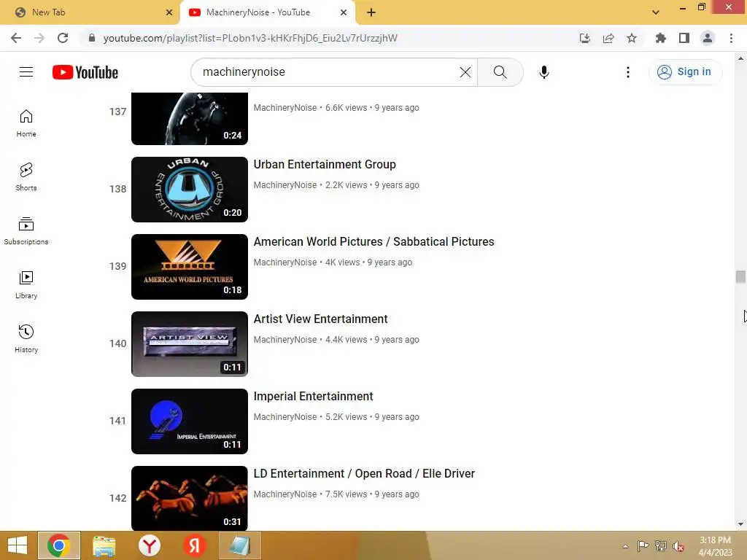
Task: Bookmark this page with the star icon
Action: (x=632, y=38)
